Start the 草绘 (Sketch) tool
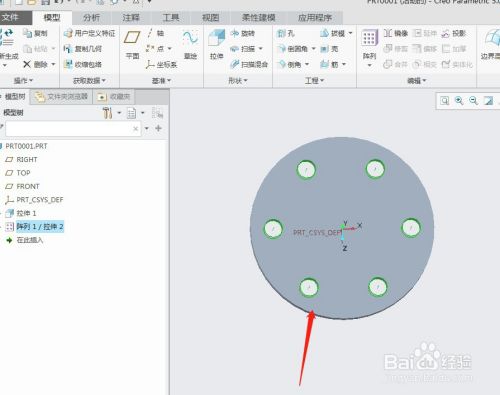Viewport: 500px width, 395px height. 190,45
